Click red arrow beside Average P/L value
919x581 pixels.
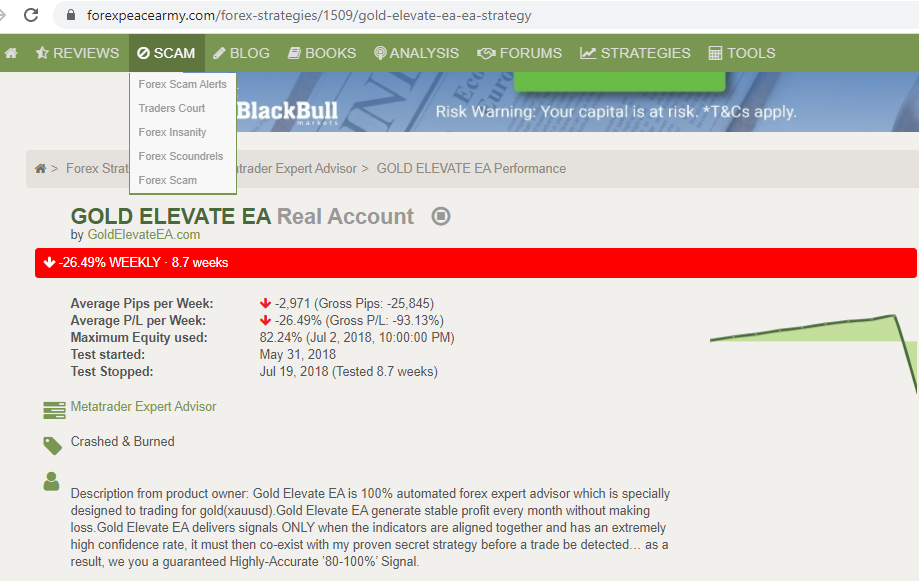point(266,320)
